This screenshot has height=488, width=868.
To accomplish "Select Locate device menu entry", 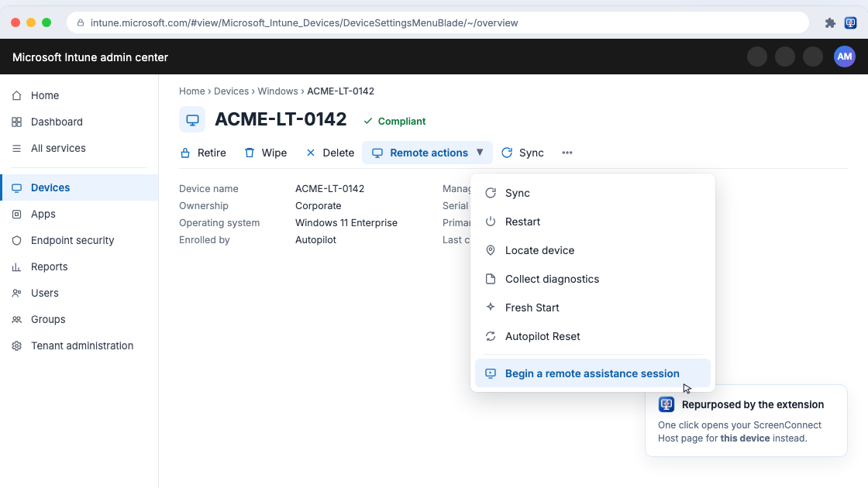I will [593, 251].
